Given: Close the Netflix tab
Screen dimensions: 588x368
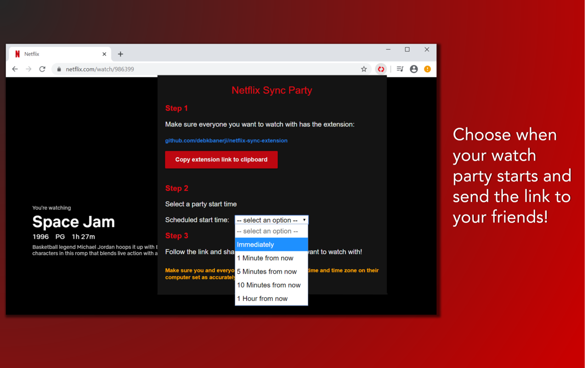Looking at the screenshot, I should 104,54.
